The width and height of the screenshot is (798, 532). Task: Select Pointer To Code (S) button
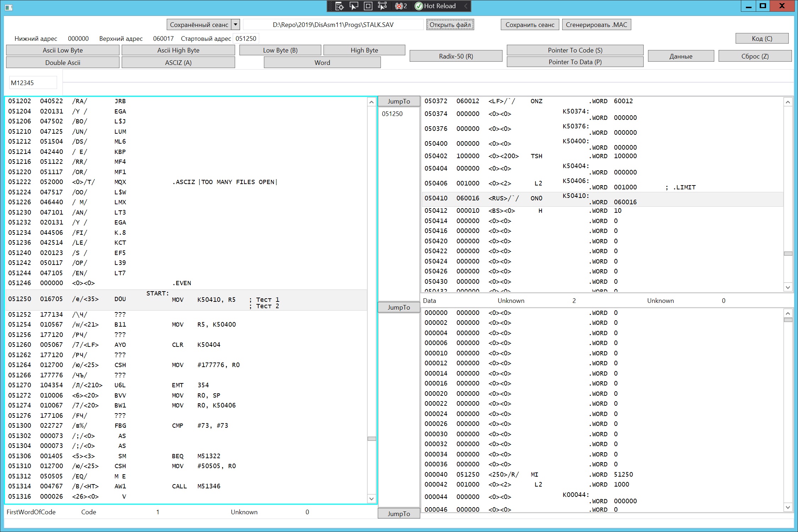(575, 50)
